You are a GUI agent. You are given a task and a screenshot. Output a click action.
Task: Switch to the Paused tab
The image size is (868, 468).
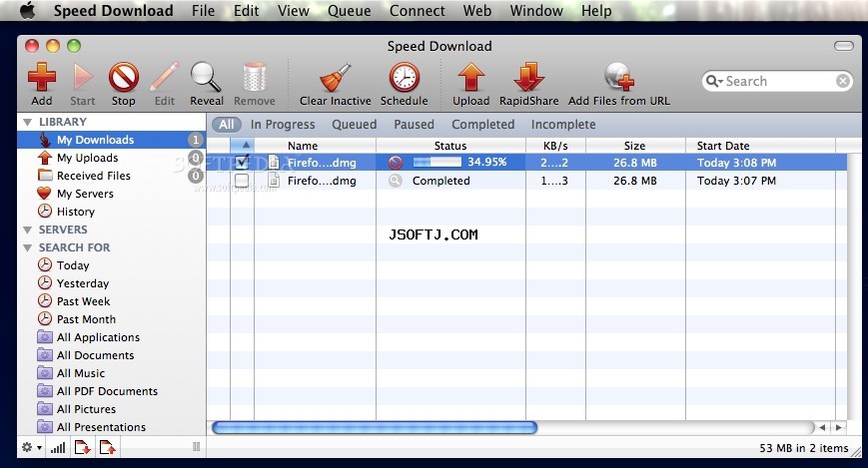click(415, 125)
